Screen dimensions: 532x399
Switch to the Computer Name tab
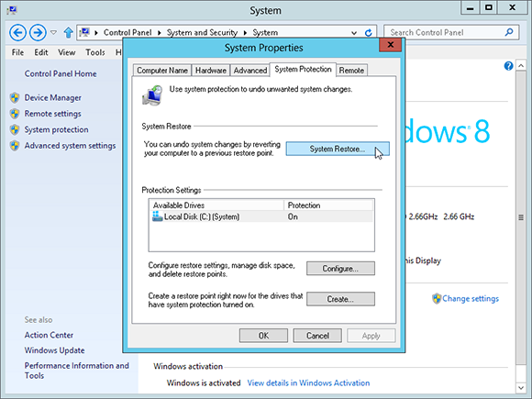click(x=162, y=71)
